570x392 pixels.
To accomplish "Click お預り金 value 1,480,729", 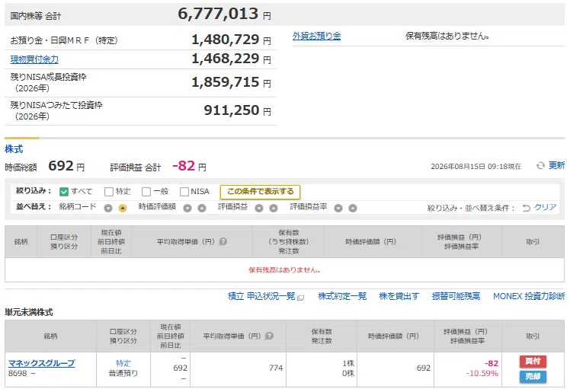I will tap(226, 40).
